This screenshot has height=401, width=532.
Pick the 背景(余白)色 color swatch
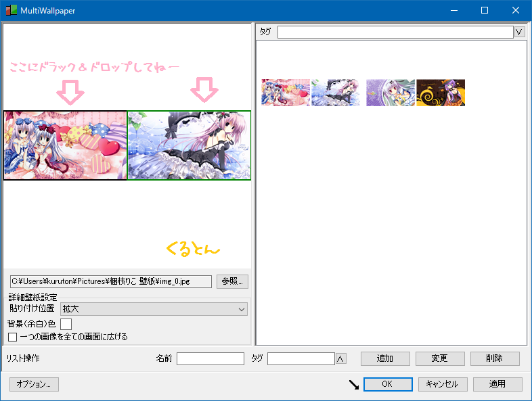(x=66, y=324)
